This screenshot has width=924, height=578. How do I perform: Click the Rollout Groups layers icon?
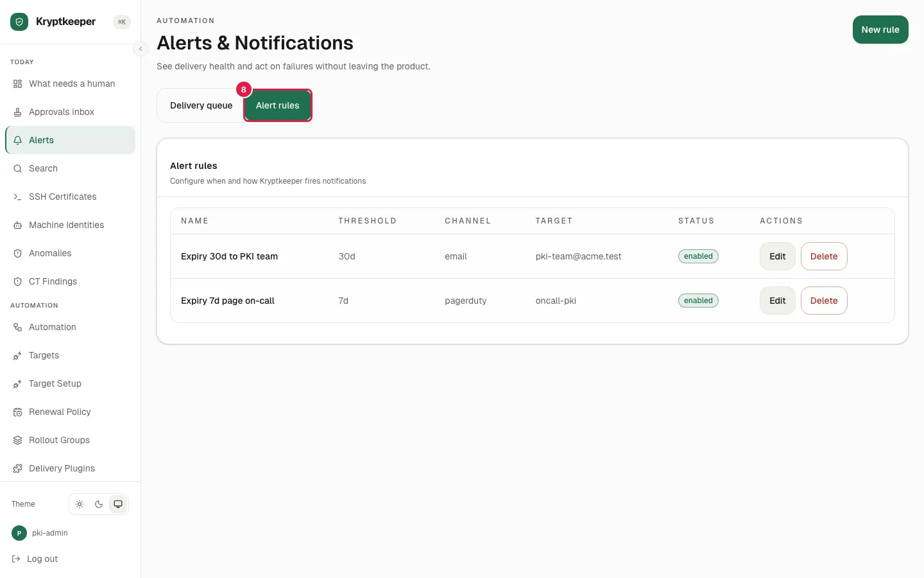[18, 441]
